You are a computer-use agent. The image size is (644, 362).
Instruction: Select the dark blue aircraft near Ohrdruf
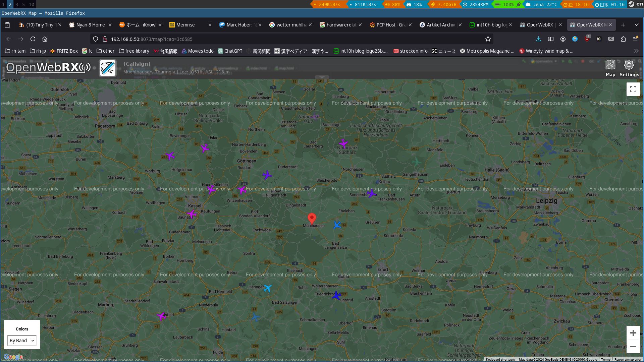[336, 296]
